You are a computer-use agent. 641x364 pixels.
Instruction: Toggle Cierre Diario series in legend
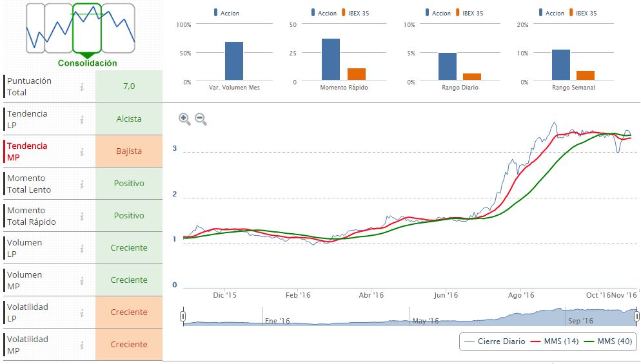point(495,341)
